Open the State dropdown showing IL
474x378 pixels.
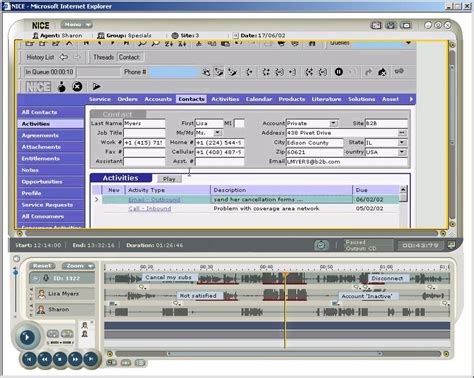pyautogui.click(x=402, y=142)
